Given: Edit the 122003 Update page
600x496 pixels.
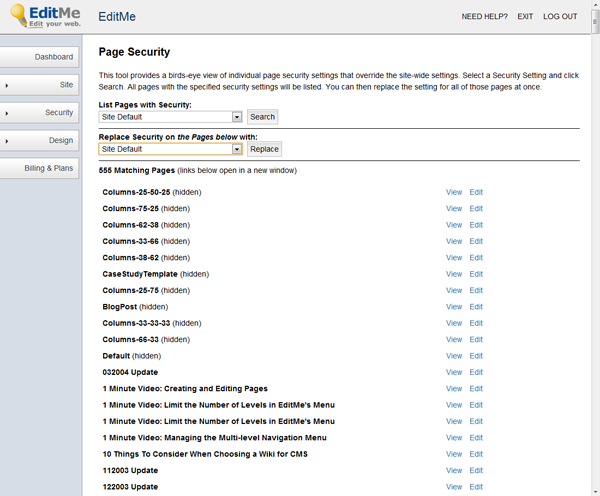Looking at the screenshot, I should (476, 487).
